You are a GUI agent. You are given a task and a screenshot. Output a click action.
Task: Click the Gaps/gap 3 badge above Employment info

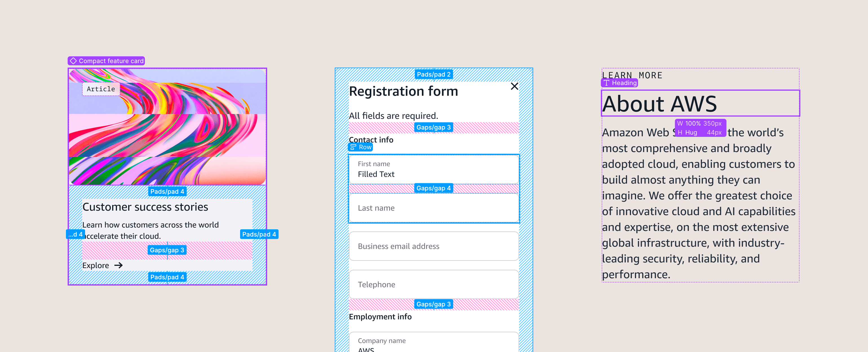point(433,304)
